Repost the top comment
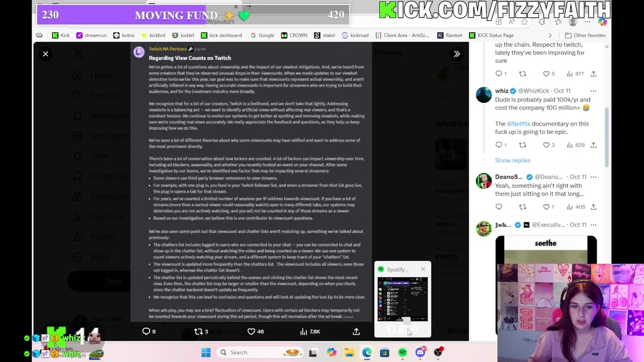This screenshot has width=644, height=362. tap(522, 74)
